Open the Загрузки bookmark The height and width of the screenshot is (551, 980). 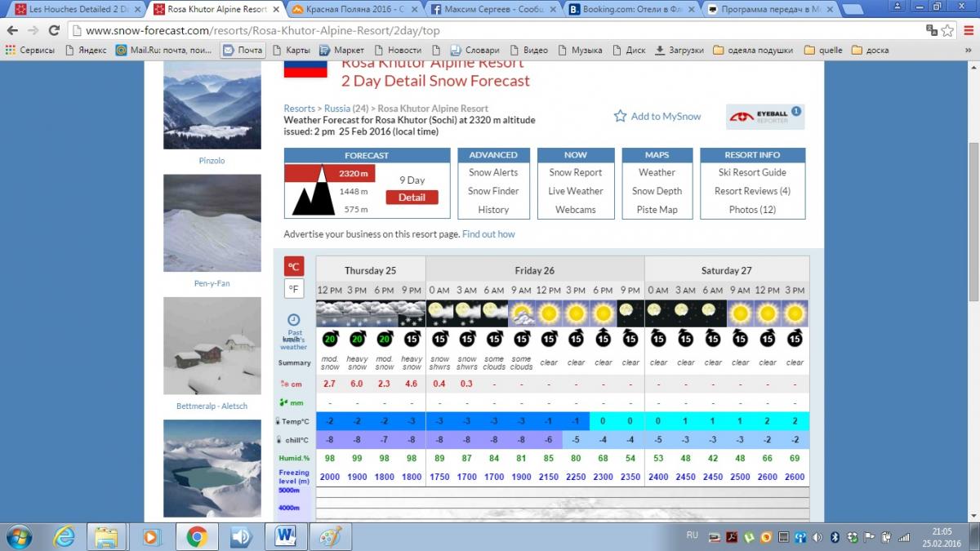(x=679, y=50)
